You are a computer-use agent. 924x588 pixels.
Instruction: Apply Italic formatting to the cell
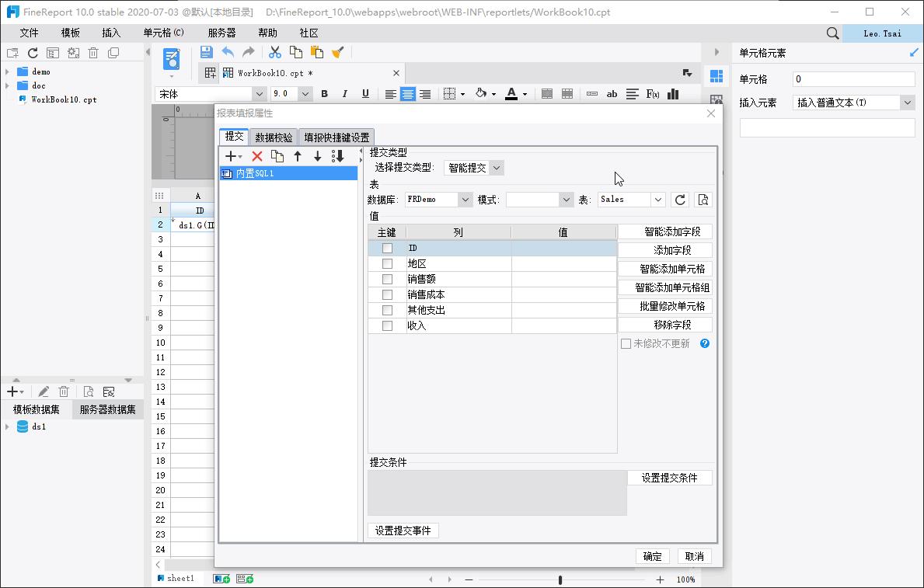coord(344,93)
